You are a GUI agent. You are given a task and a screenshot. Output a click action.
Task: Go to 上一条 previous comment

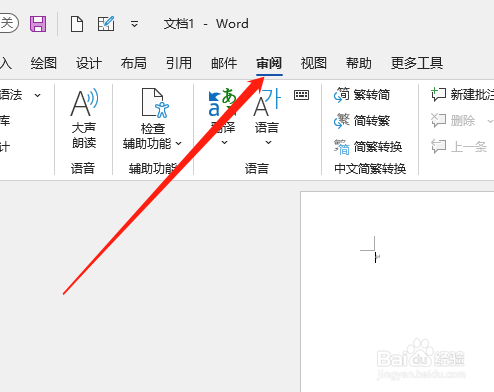(x=459, y=146)
